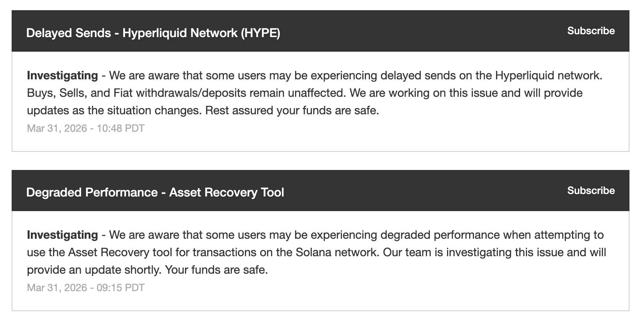Click the Investigating status in the Asset Recovery incident
Image resolution: width=644 pixels, height=321 pixels.
point(62,235)
